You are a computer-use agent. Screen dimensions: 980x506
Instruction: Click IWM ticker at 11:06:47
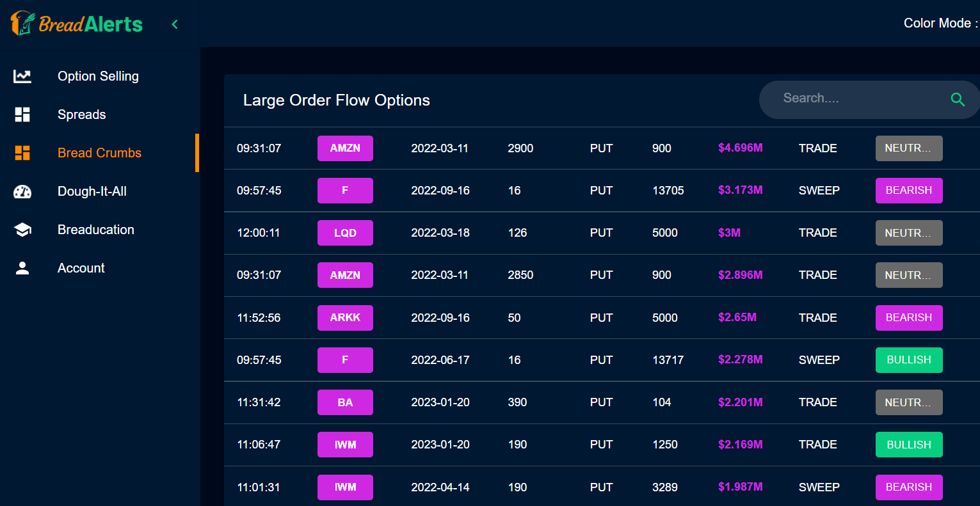tap(345, 445)
